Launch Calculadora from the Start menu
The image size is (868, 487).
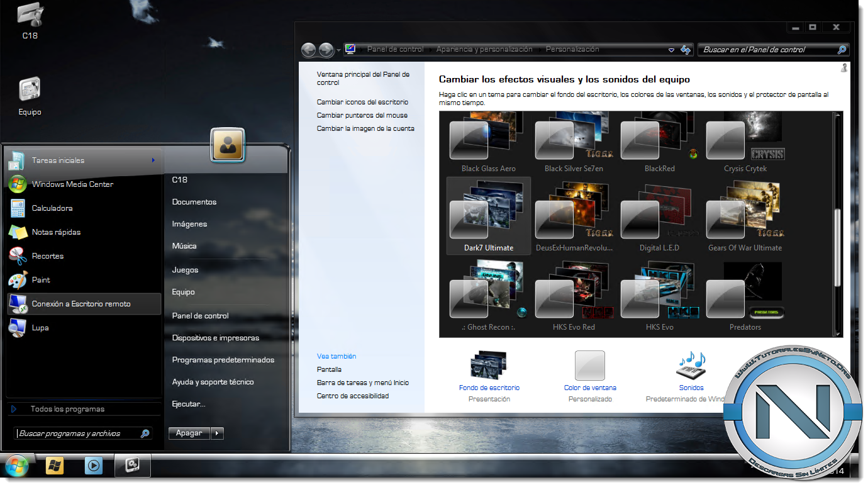click(84, 208)
